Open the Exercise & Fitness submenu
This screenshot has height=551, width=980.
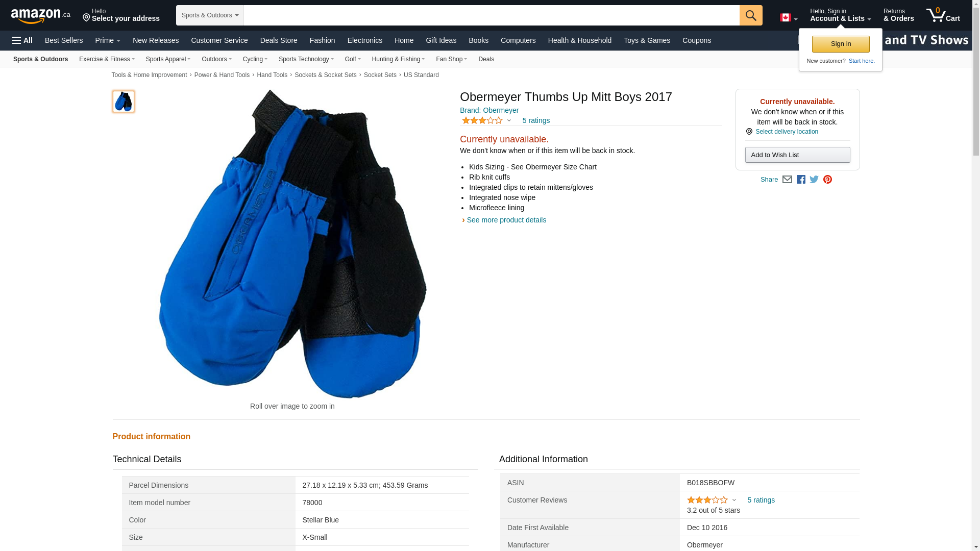tap(107, 59)
